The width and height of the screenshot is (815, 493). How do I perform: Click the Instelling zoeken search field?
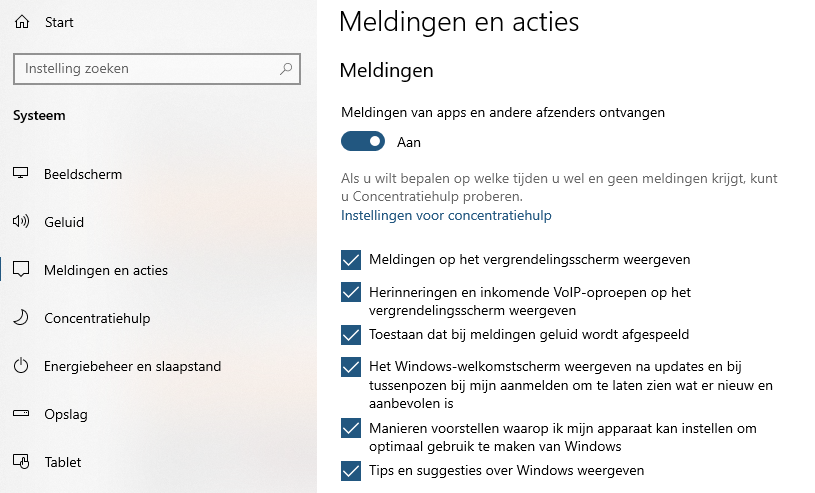click(157, 69)
